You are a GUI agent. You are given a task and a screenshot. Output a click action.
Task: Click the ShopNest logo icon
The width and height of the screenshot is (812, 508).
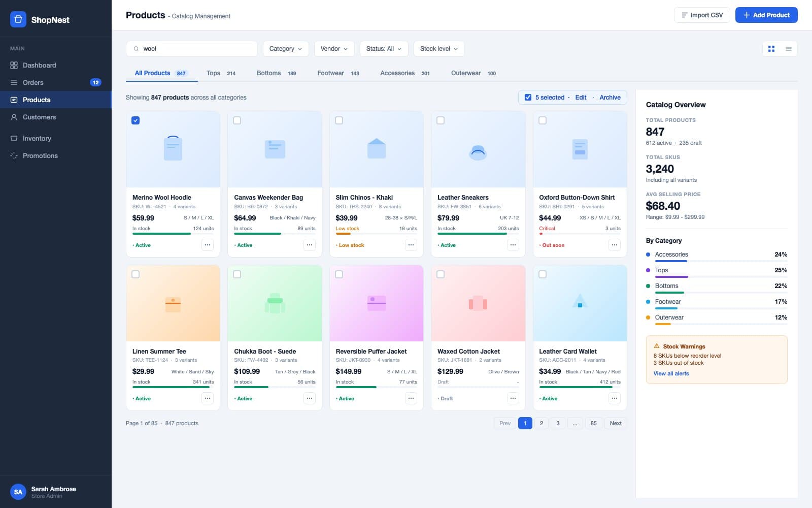click(18, 19)
